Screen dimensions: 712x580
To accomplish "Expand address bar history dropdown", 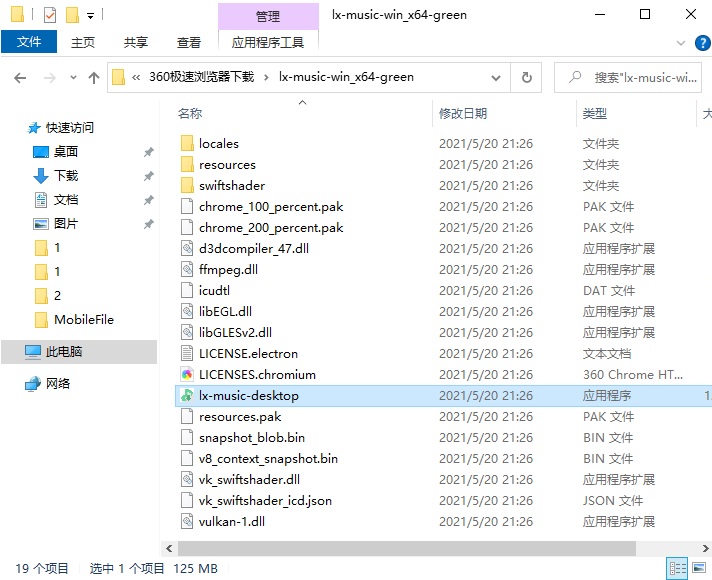I will click(x=496, y=78).
